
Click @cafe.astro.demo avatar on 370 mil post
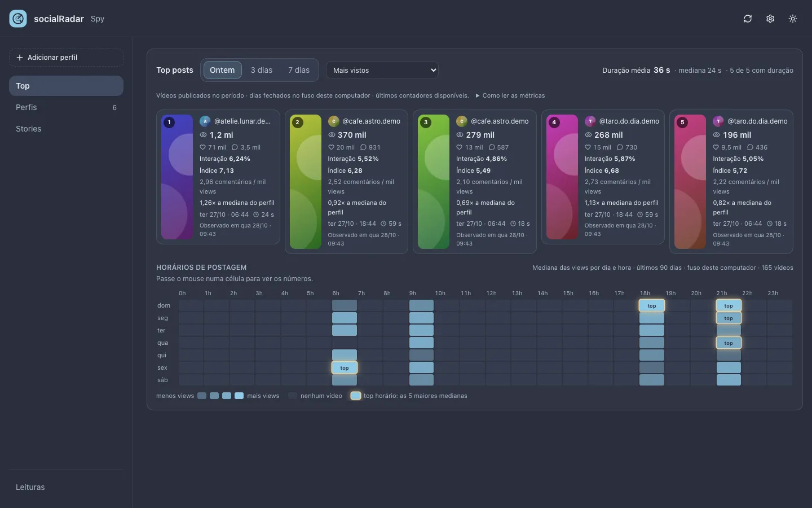click(x=333, y=121)
